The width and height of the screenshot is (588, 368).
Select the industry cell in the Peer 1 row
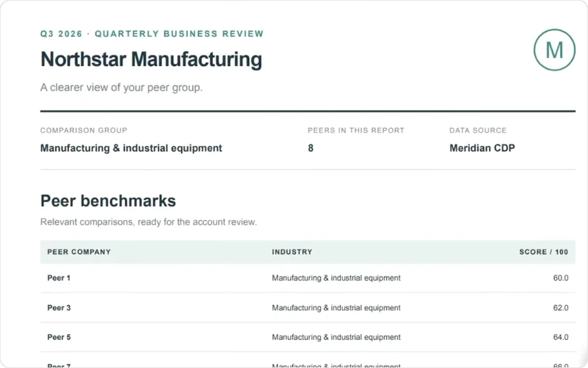coord(336,278)
